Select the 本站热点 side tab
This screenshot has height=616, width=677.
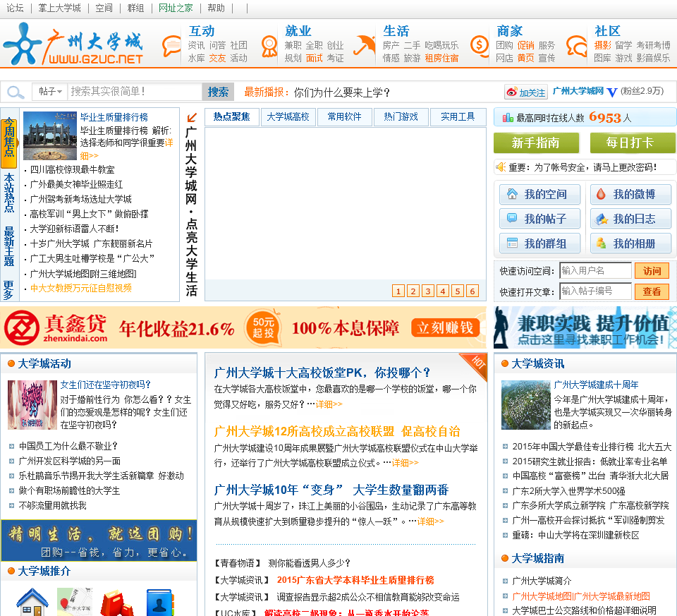(9, 193)
